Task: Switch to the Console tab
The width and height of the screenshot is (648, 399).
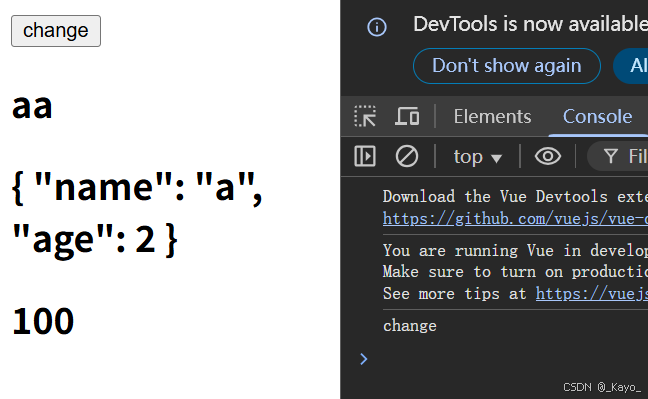Action: click(597, 116)
